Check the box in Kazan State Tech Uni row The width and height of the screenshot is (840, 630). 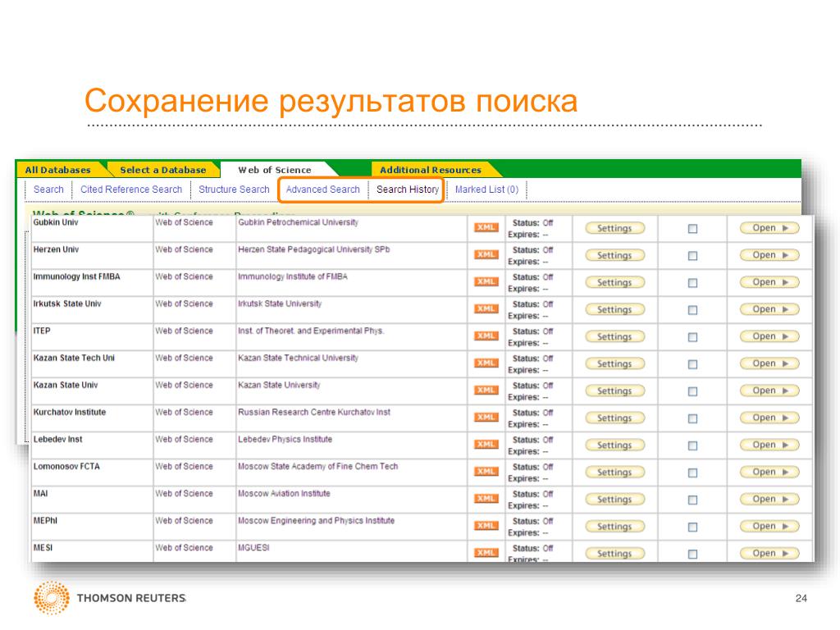point(692,364)
